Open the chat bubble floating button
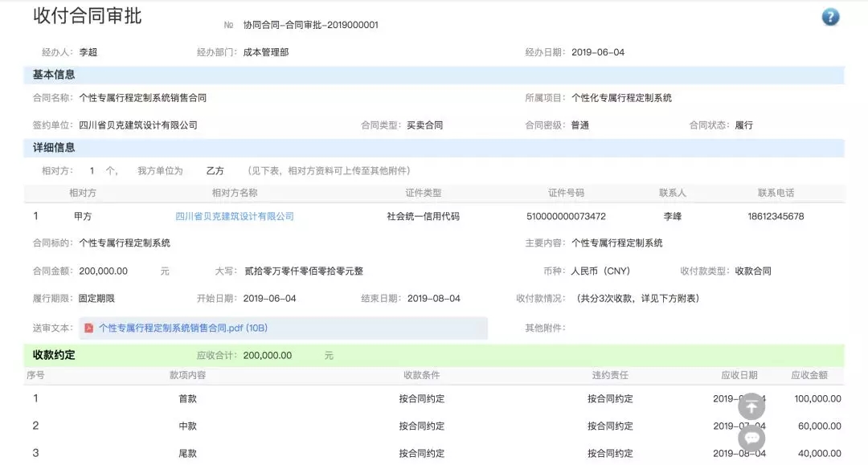The width and height of the screenshot is (868, 465). click(751, 438)
